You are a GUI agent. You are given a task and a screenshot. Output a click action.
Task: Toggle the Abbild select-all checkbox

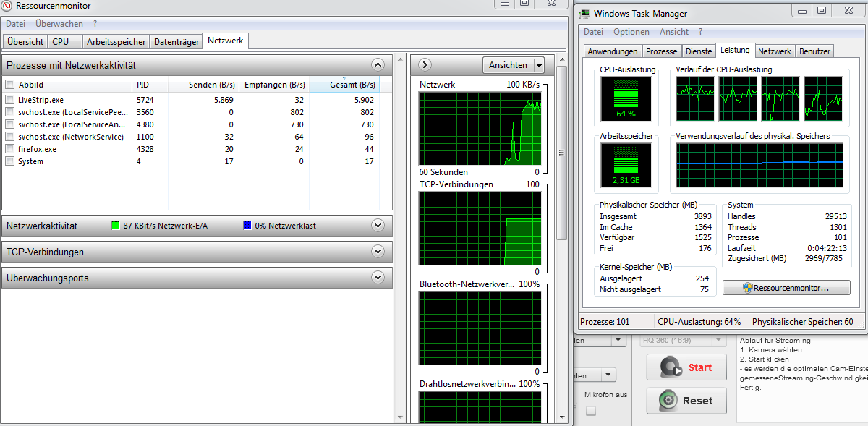9,85
